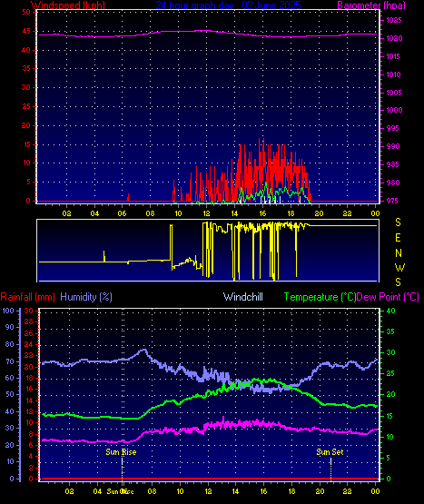This screenshot has width=424, height=504.
Task: Click the 1020 barometer scale value
Action: click(x=394, y=38)
